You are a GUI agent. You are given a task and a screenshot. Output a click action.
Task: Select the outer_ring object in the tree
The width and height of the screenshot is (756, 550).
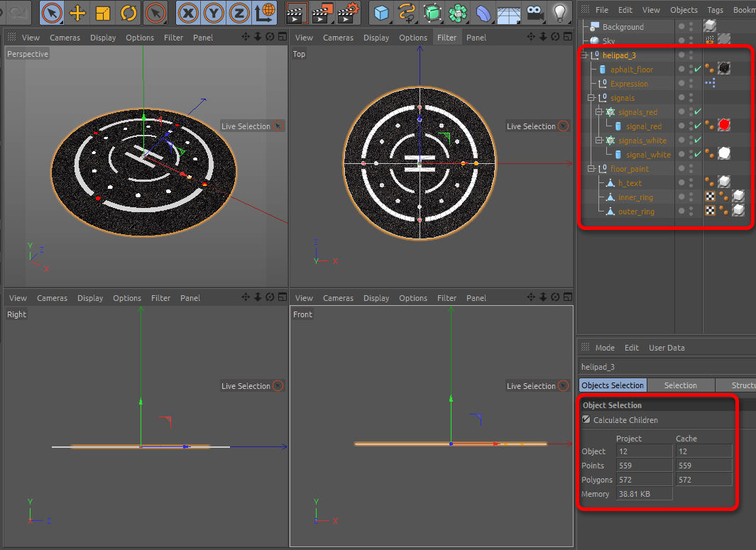click(x=635, y=211)
